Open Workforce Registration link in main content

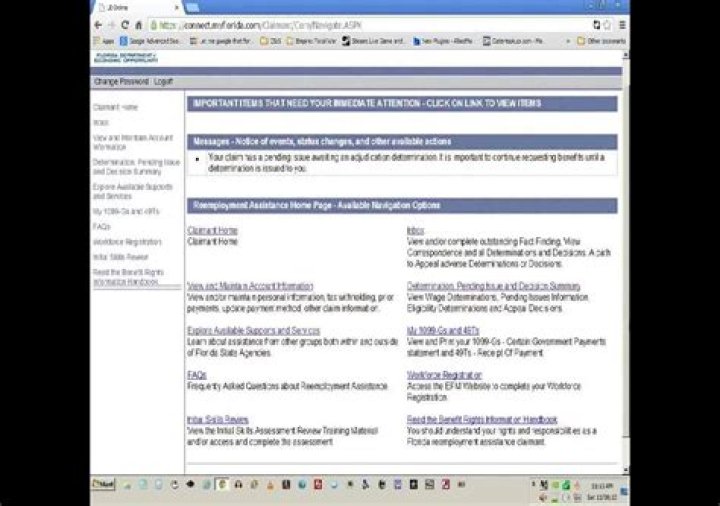pyautogui.click(x=437, y=374)
